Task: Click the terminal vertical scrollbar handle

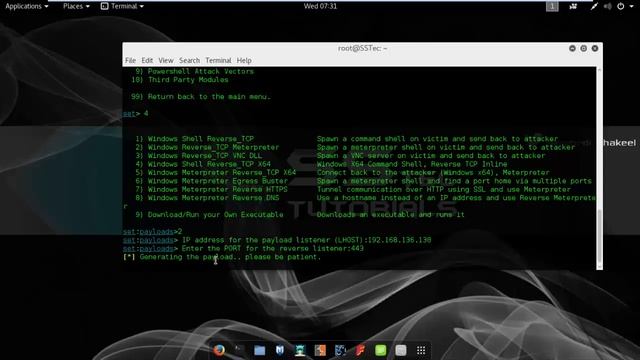Action: tap(599, 237)
